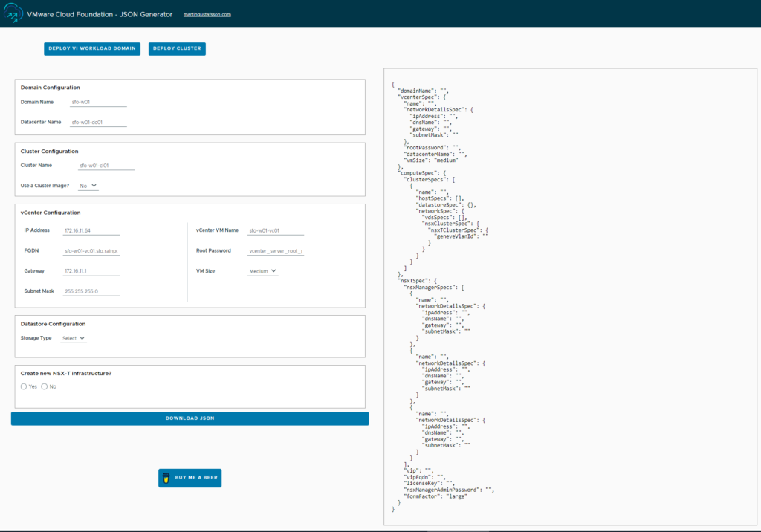Screen dimensions: 761x532
Task: Select No for new NSX-T infrastructure
Action: [45, 387]
